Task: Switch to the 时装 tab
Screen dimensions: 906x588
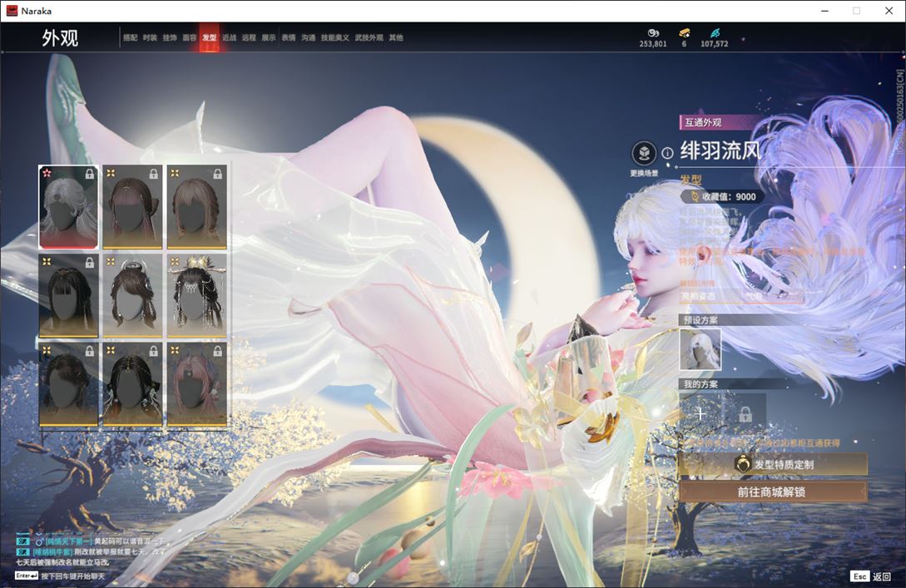Action: pyautogui.click(x=151, y=37)
